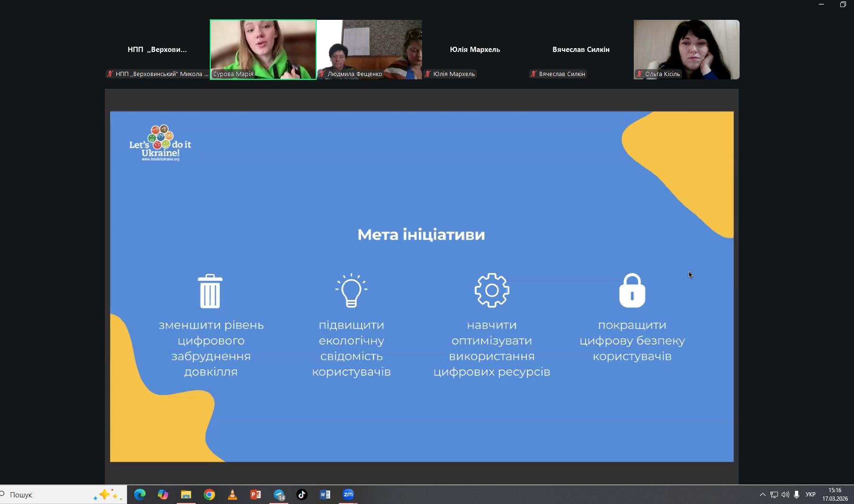Click the network status tray icon
This screenshot has width=854, height=504.
774,495
